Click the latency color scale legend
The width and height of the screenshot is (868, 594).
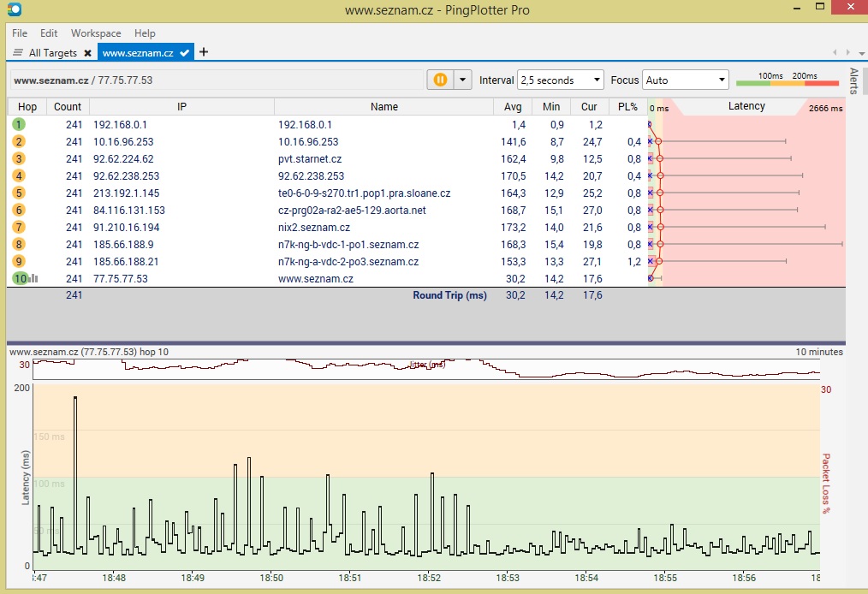787,80
